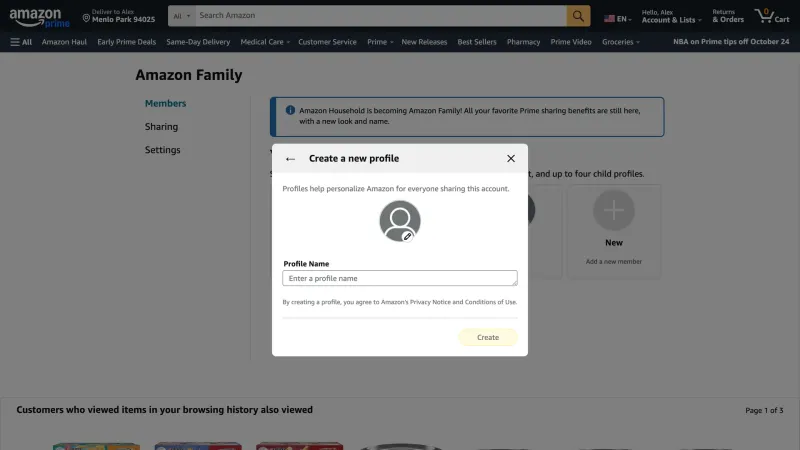Select the Members sidebar tab
The image size is (800, 450).
click(165, 103)
